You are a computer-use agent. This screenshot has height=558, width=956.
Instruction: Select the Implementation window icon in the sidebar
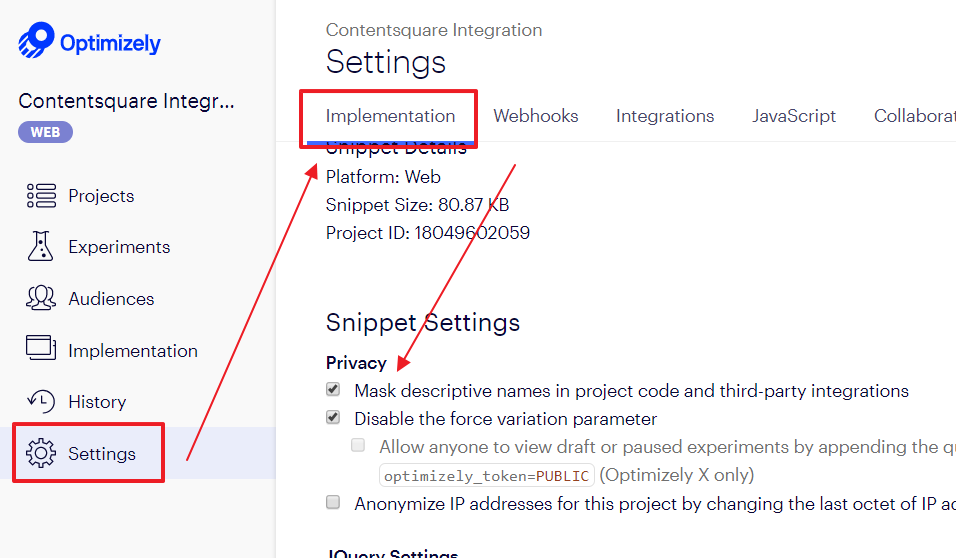[x=41, y=348]
